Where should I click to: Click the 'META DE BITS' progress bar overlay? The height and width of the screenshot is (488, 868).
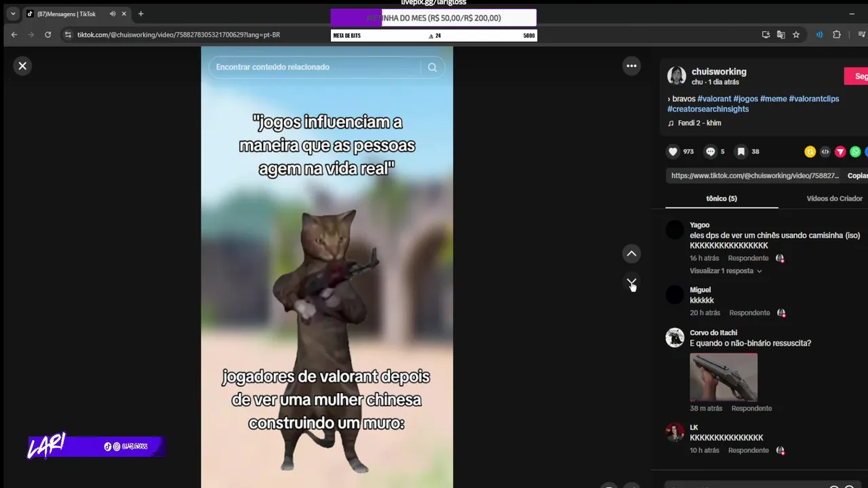point(434,36)
